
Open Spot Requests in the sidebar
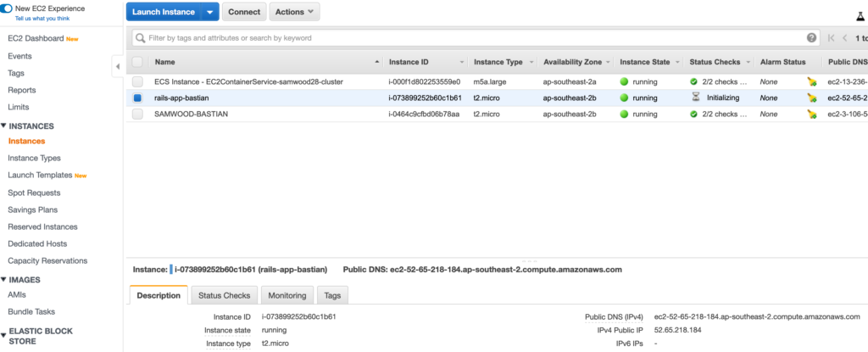(34, 193)
